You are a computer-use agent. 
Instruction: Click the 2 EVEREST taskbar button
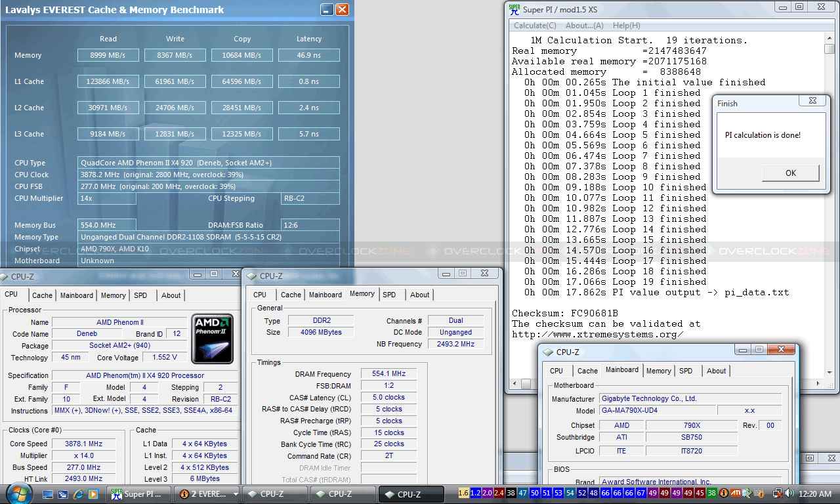tap(207, 494)
